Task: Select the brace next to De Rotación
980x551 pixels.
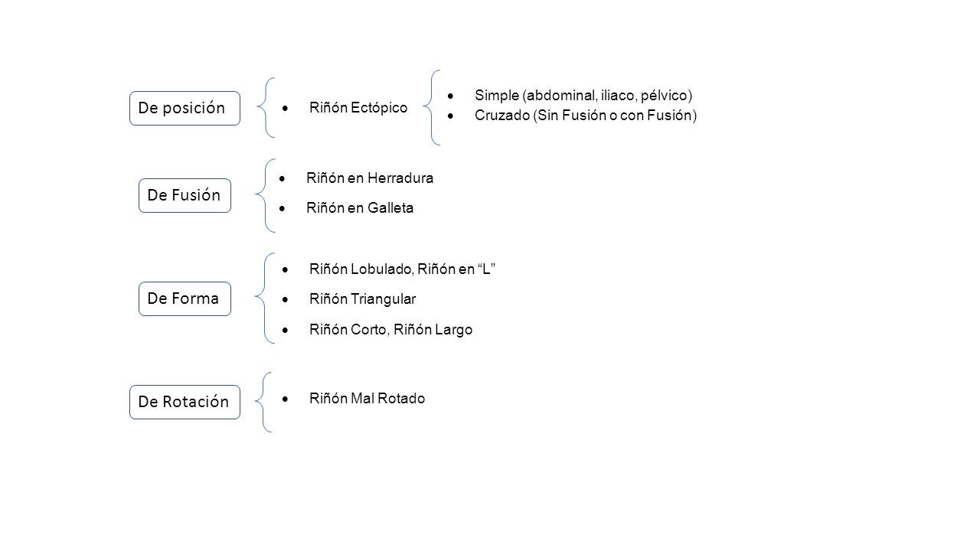Action: coord(268,402)
